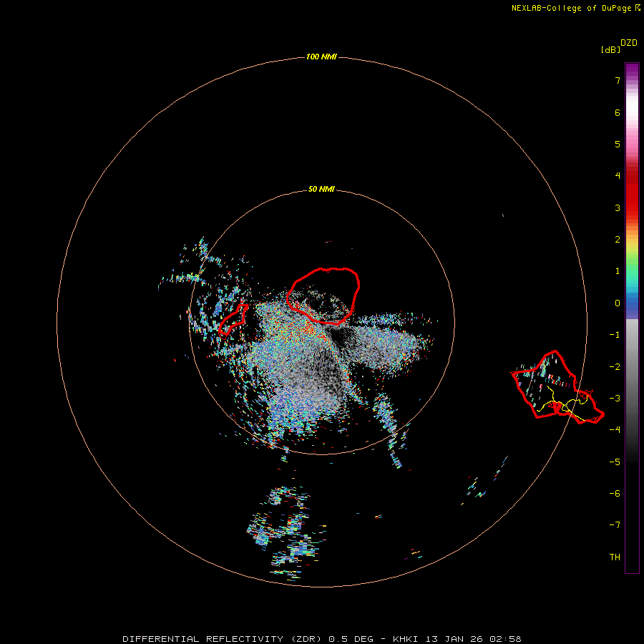Click the -7 value on color scale
Viewport: 644px width, 644px height.
[615, 525]
